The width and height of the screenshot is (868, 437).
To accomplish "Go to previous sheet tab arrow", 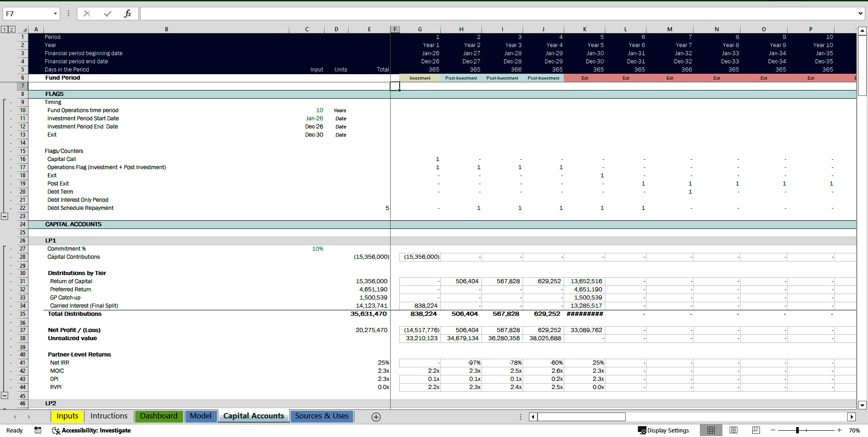I will tap(15, 417).
